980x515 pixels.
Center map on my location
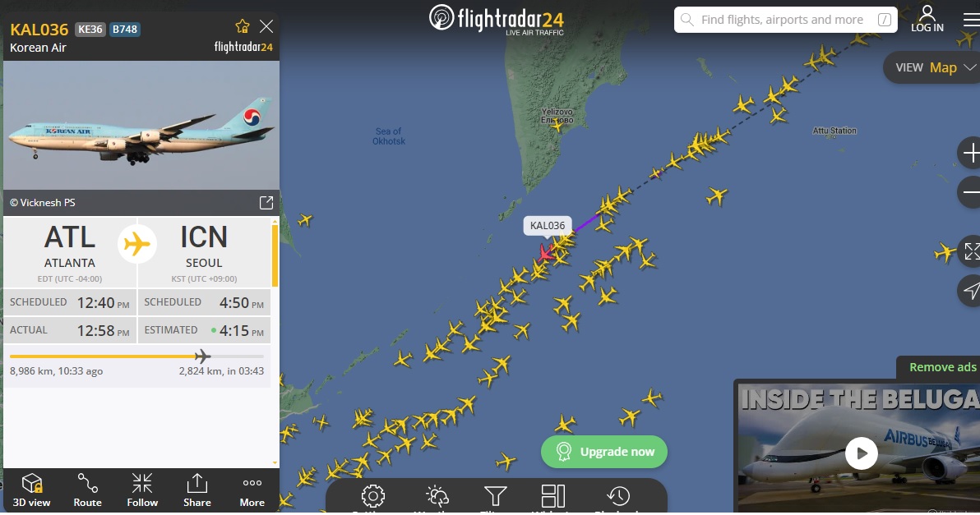click(971, 290)
